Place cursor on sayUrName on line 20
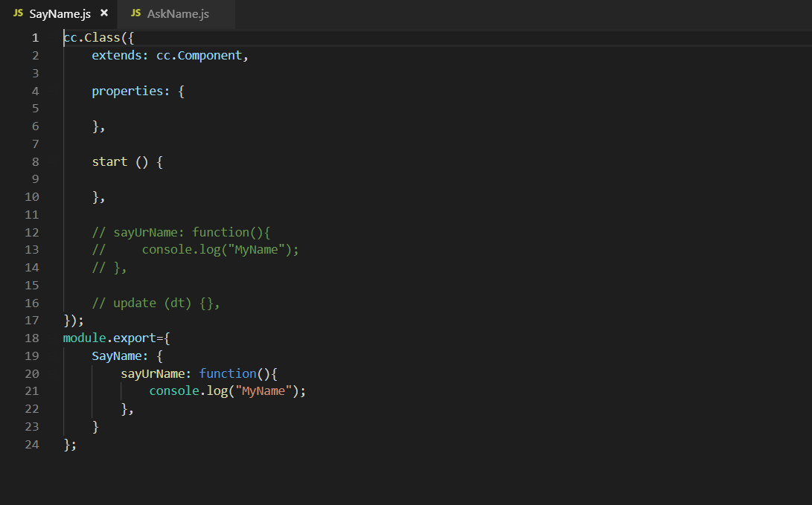812x505 pixels. pos(153,373)
